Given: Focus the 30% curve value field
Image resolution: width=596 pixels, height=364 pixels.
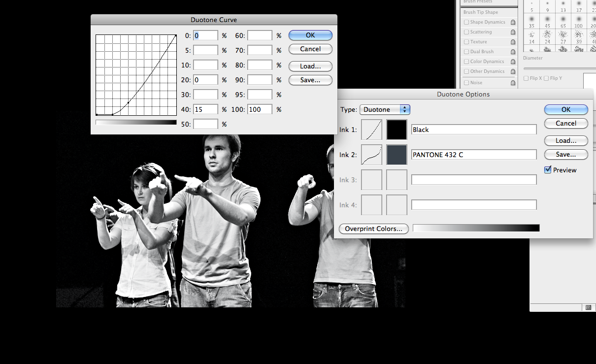Looking at the screenshot, I should [205, 95].
